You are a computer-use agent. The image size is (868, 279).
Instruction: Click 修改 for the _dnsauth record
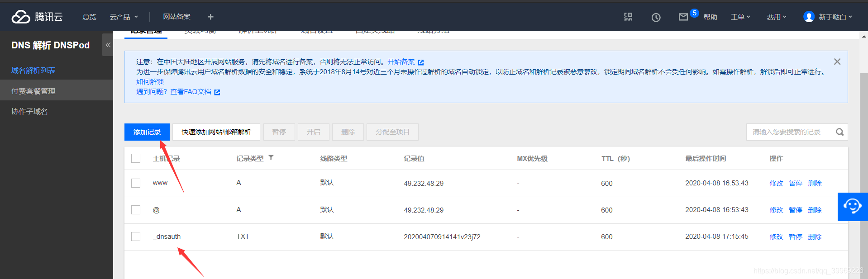[776, 236]
